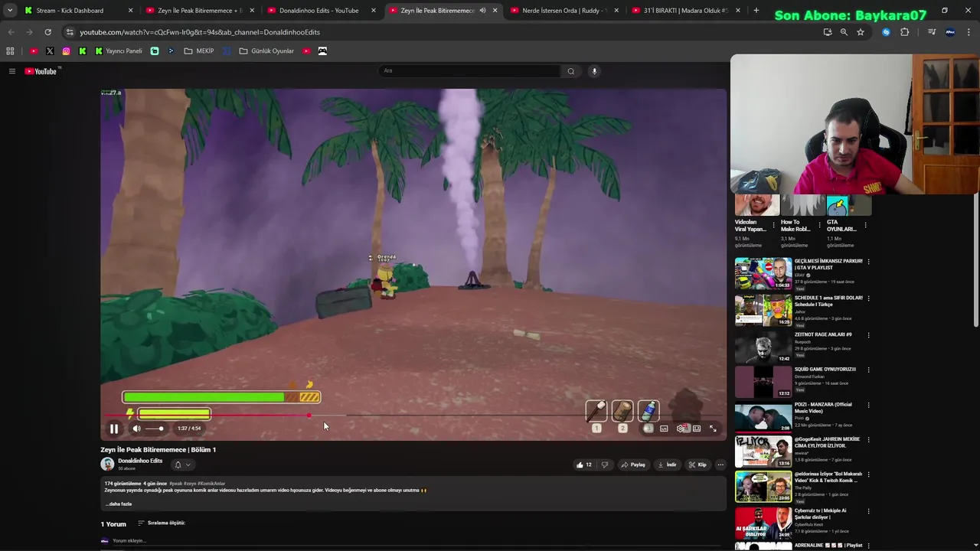Switch to Nerde İstersen Orda tab
Viewport: 980px width, 551px height.
[x=564, y=11]
